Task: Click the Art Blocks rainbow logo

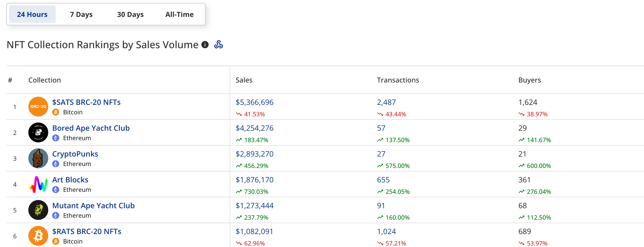Action: pos(38,184)
